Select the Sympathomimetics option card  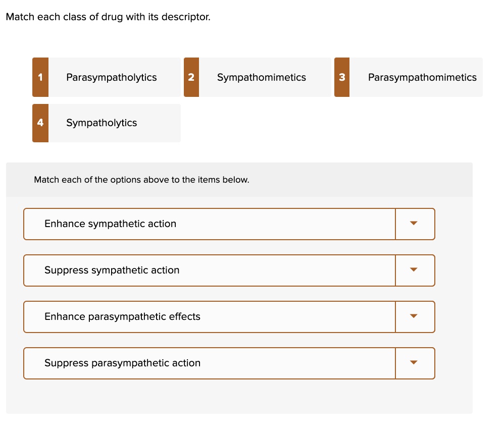(x=258, y=77)
